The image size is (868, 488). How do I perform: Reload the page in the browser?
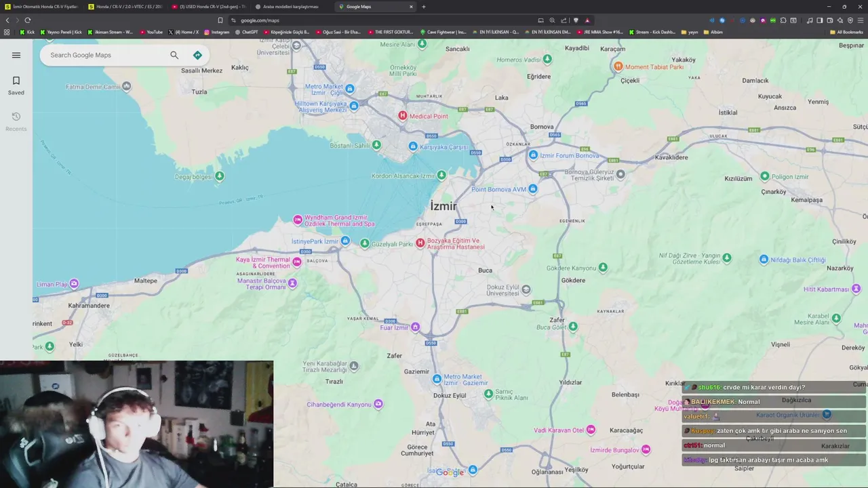(x=28, y=20)
